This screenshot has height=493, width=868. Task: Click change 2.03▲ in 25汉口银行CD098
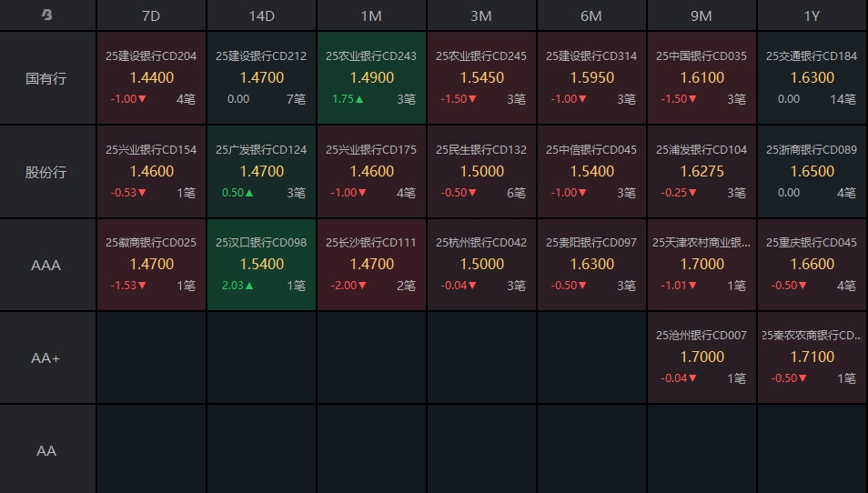(x=237, y=286)
